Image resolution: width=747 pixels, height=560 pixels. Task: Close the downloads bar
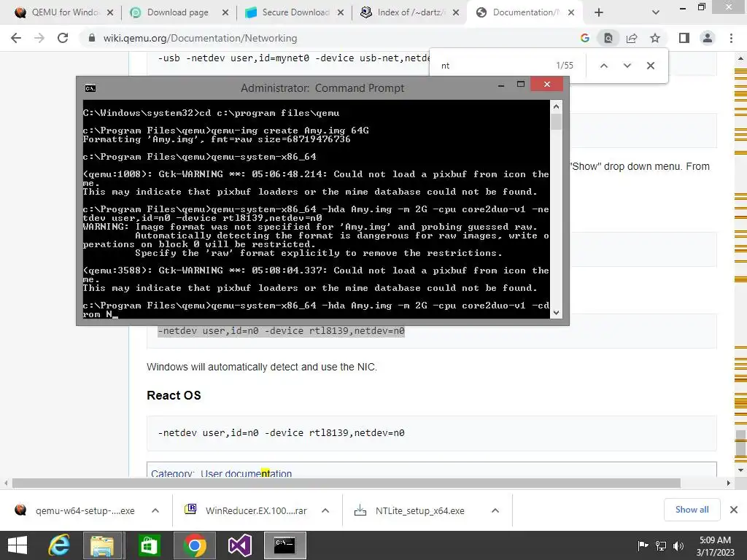(734, 510)
